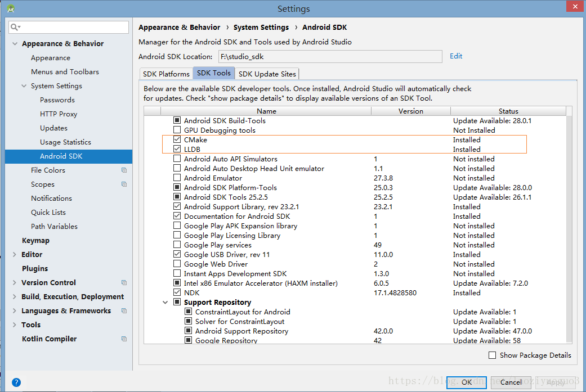Viewport: 586px width, 392px height.
Task: Toggle Intel x86 Emulator Accelerator checkbox
Action: click(x=177, y=283)
